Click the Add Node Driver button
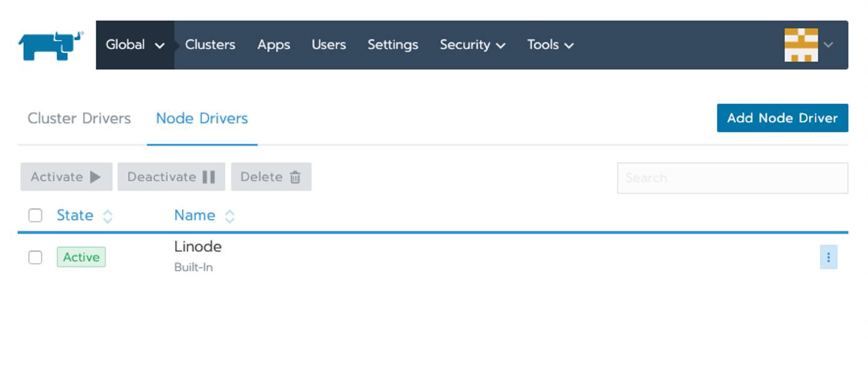The width and height of the screenshot is (868, 370). pyautogui.click(x=782, y=117)
